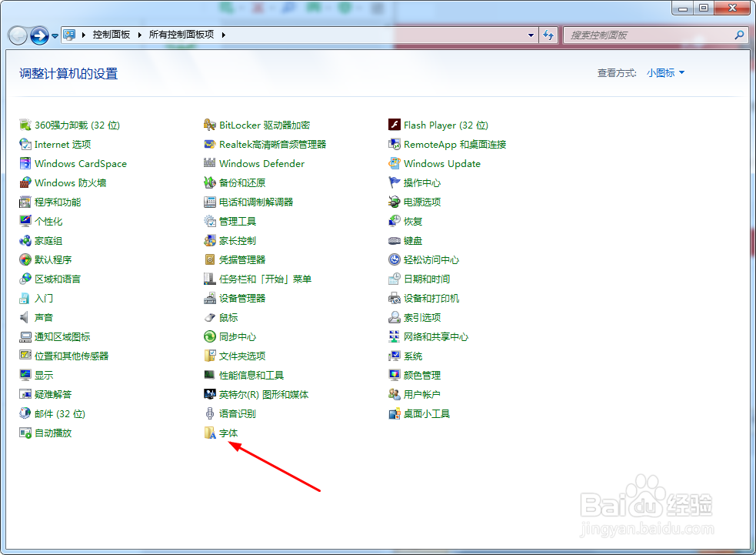The width and height of the screenshot is (756, 555).
Task: Open the 默认程序 icon
Action: click(x=25, y=259)
